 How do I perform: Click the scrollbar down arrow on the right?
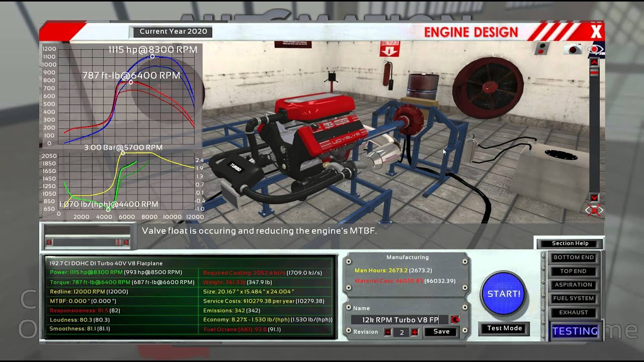tap(594, 198)
